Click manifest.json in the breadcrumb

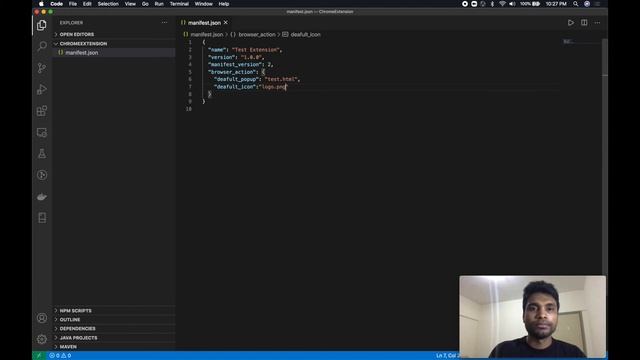[207, 35]
